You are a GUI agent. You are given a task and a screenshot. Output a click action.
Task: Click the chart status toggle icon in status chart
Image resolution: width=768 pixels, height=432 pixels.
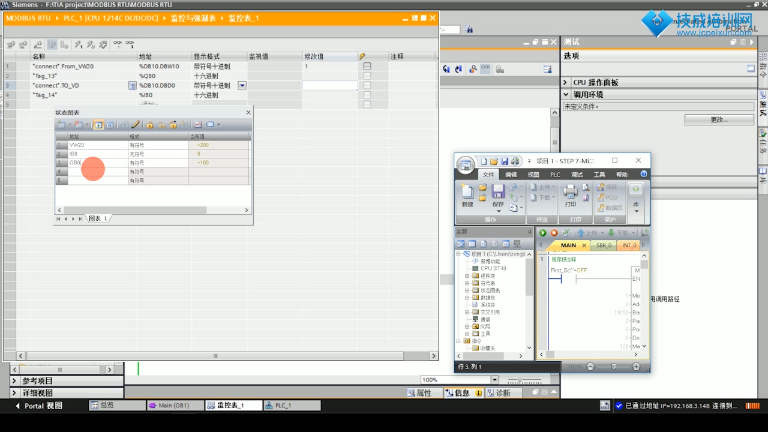click(x=98, y=125)
